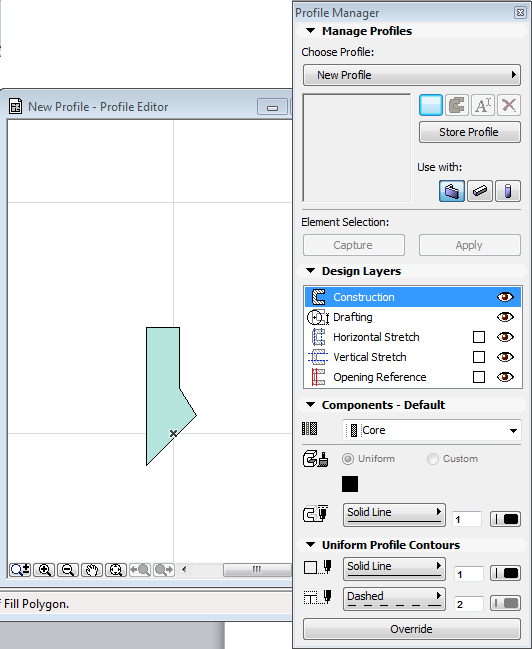Select the Vertical Stretch layer row
The height and width of the screenshot is (649, 532).
pyautogui.click(x=412, y=357)
